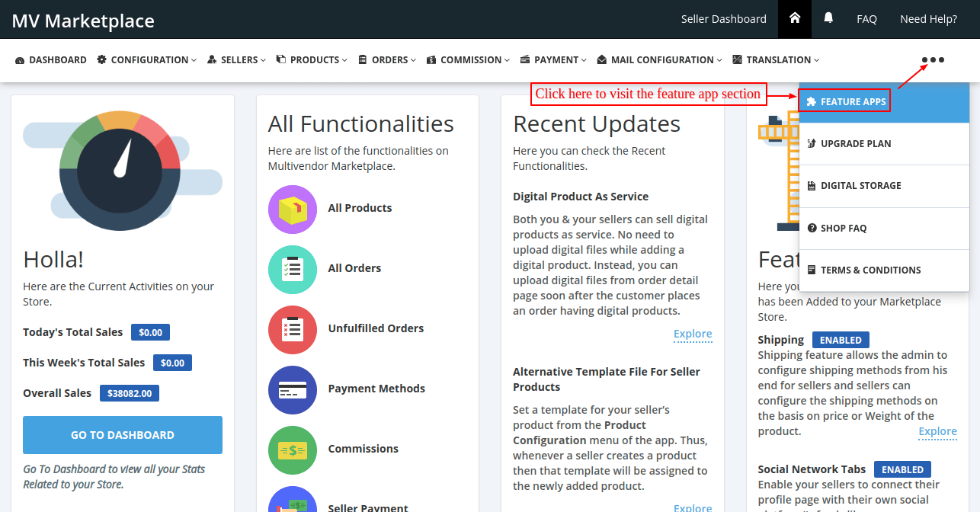Click the Commissions dollar icon

coord(293,450)
